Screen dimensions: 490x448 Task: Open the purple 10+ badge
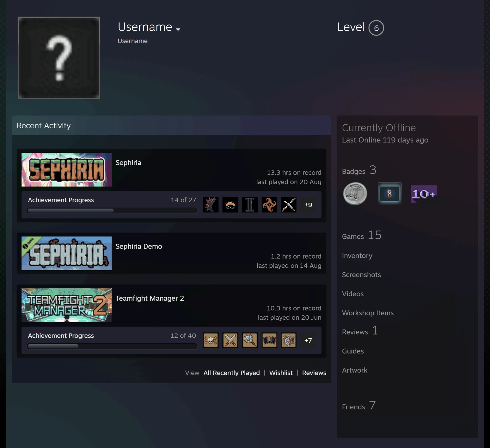(424, 194)
